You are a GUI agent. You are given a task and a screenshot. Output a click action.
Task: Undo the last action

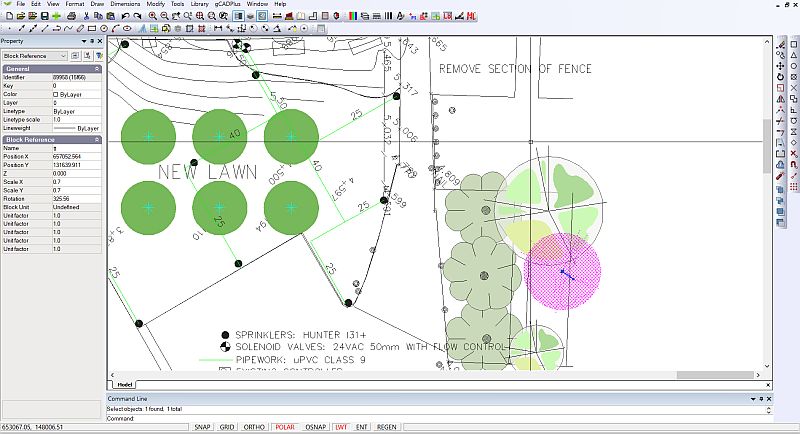point(126,16)
